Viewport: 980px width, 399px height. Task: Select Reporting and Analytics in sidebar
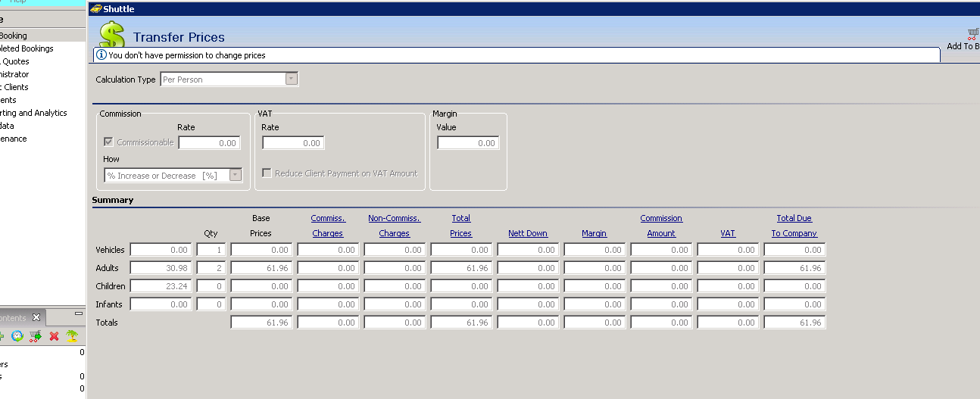33,113
